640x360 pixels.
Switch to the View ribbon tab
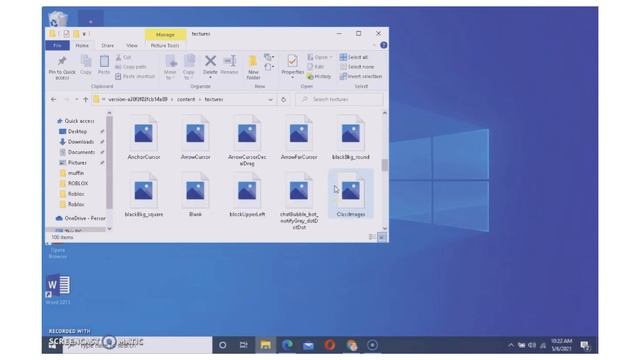[x=132, y=45]
